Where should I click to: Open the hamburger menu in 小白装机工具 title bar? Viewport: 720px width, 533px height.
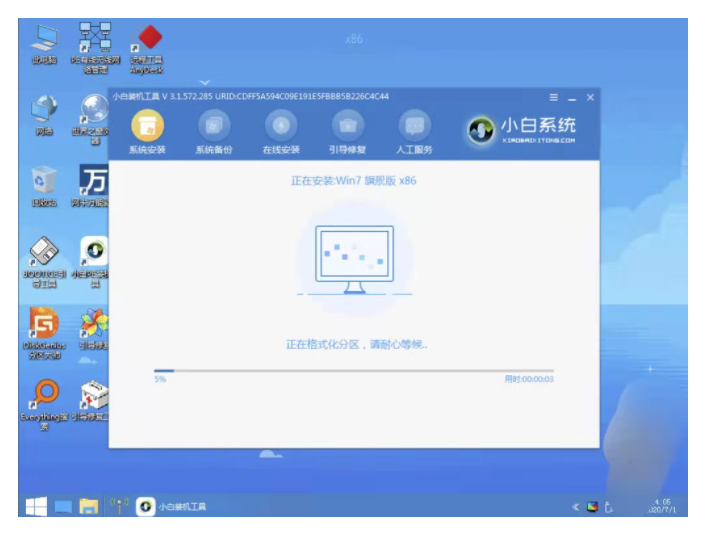click(x=554, y=97)
